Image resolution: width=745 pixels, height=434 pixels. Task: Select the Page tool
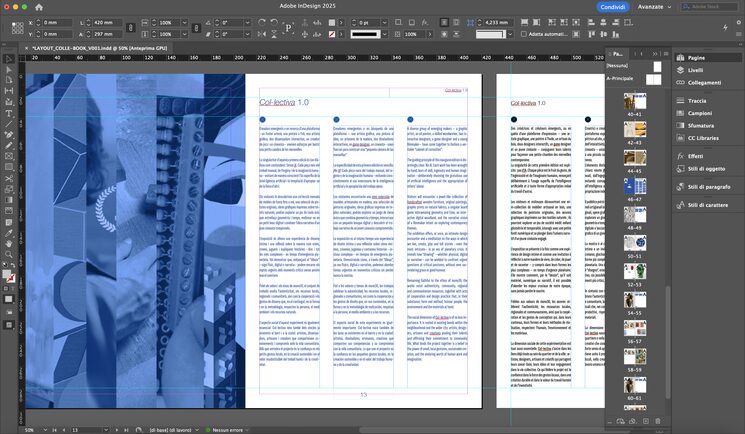coord(9,80)
